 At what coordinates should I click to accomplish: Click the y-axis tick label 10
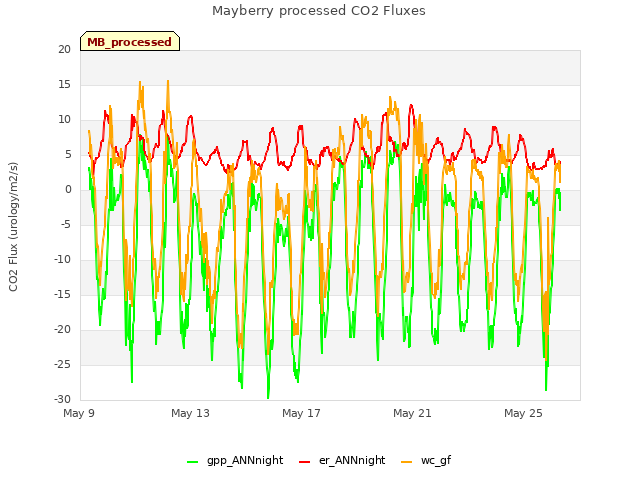[64, 120]
